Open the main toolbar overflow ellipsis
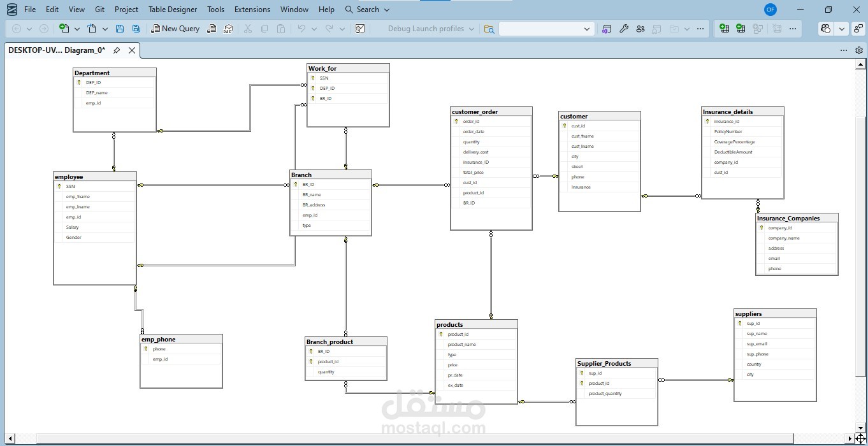 (x=701, y=29)
